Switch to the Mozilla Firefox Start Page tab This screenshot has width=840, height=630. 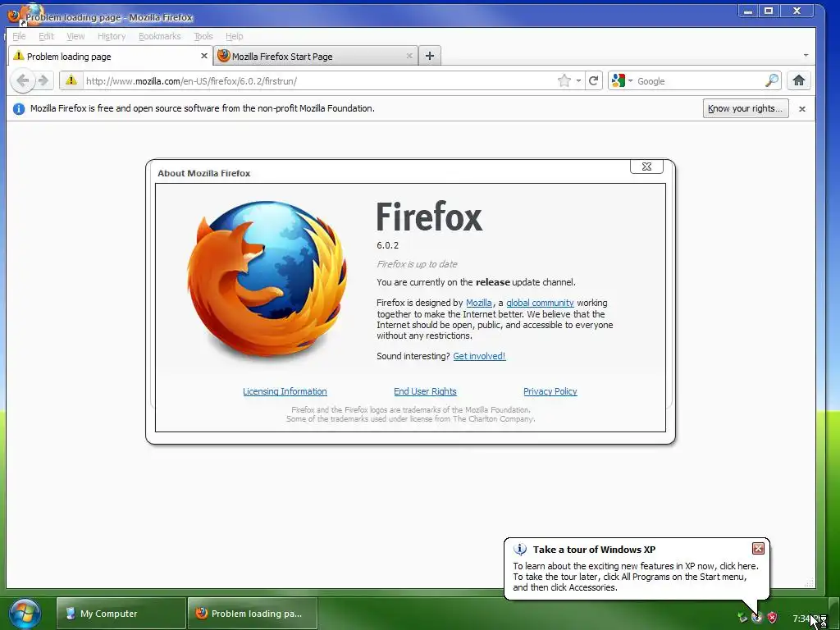pos(315,56)
